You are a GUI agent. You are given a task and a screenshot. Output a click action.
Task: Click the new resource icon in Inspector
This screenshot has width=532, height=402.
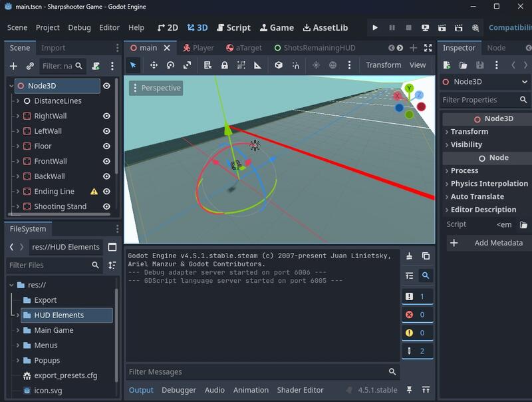point(447,65)
